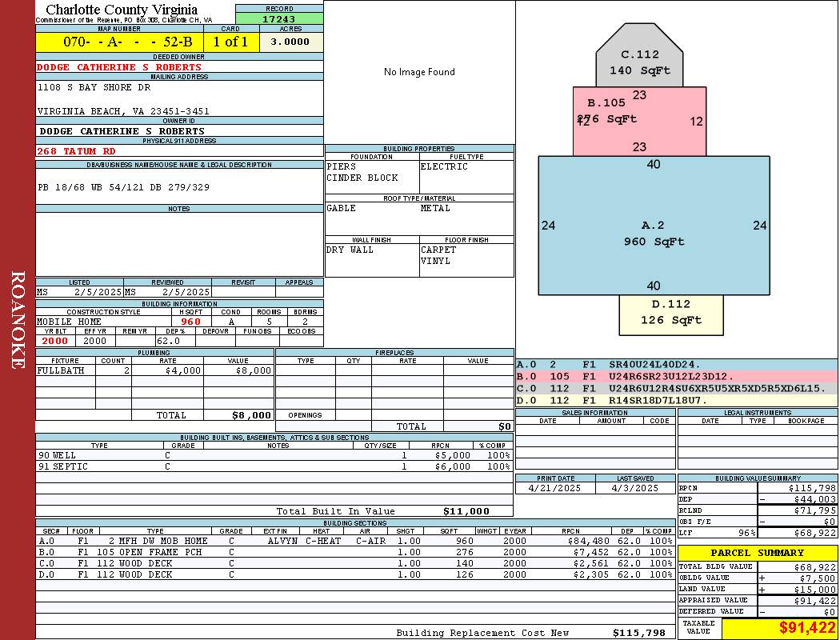
Task: Click the print date 4/21/2025
Action: click(x=554, y=488)
